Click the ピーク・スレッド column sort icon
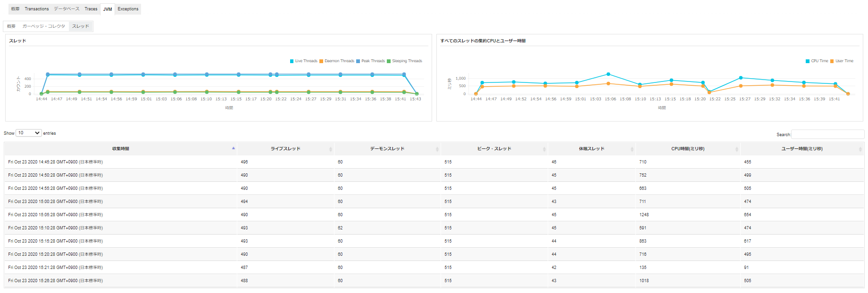The width and height of the screenshot is (868, 293). pyautogui.click(x=544, y=149)
